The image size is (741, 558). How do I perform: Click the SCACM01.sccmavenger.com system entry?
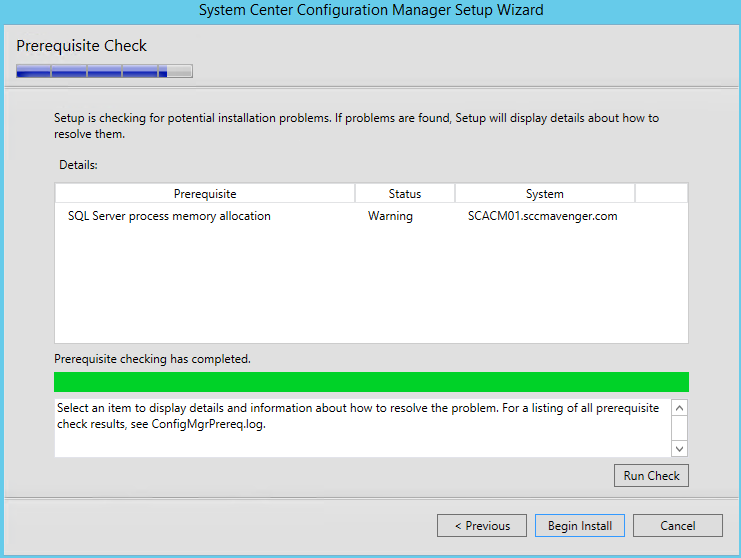(543, 216)
